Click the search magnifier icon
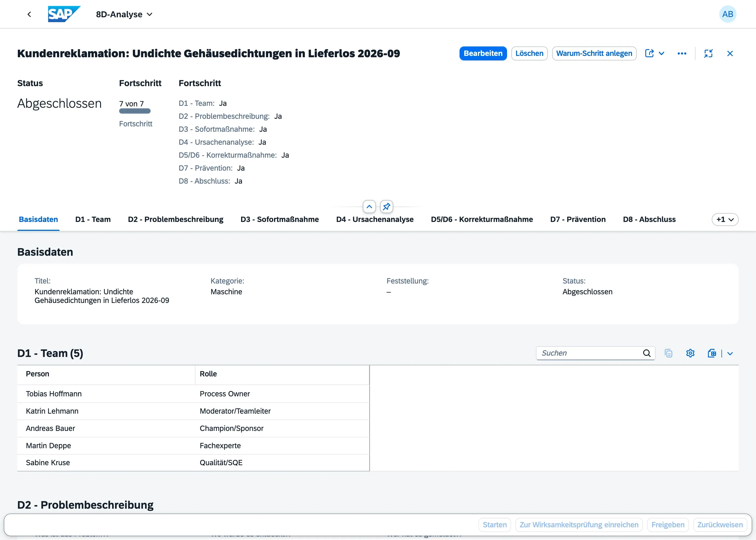 (647, 353)
